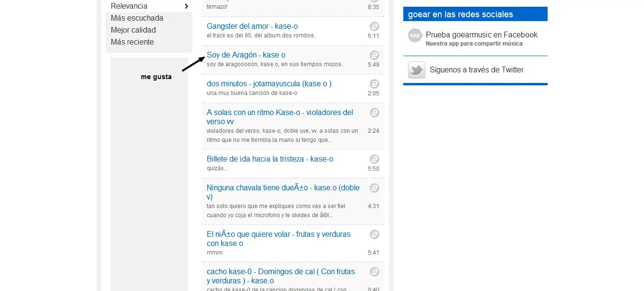The height and width of the screenshot is (291, 644).
Task: Click the Twitter bird icon
Action: tap(417, 70)
